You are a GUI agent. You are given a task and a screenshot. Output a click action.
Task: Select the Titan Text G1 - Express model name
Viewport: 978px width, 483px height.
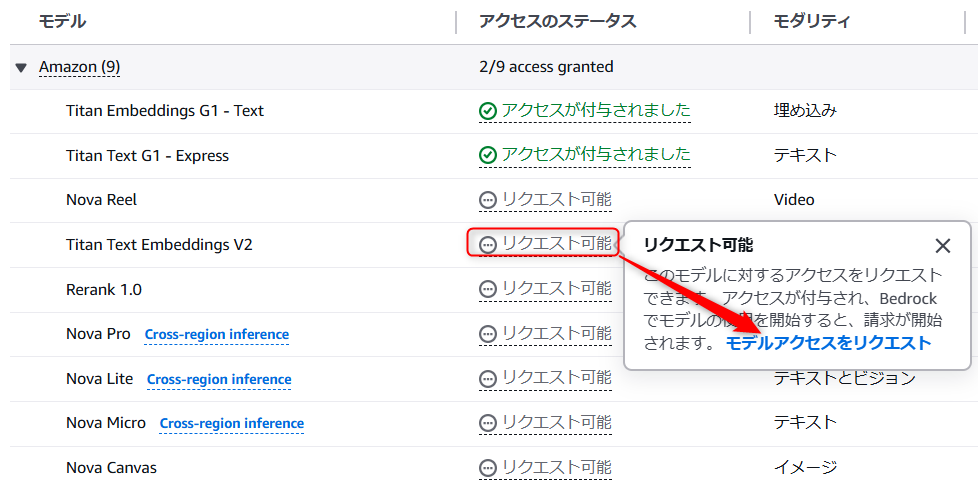pos(147,155)
